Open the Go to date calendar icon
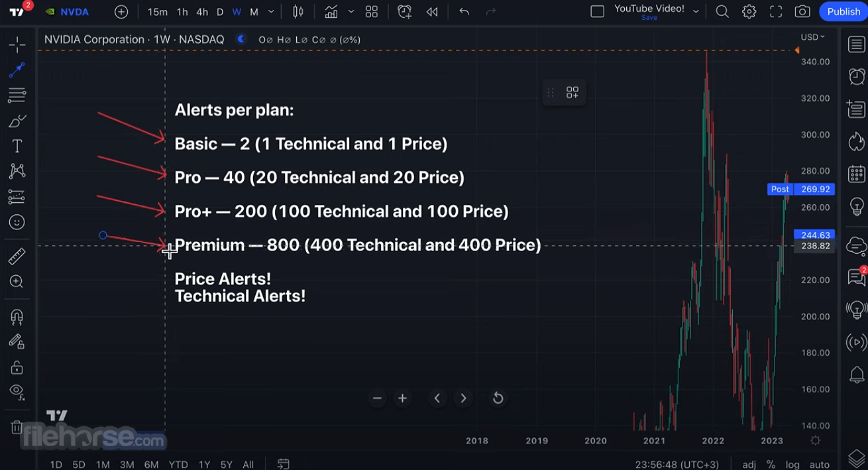 coord(283,464)
